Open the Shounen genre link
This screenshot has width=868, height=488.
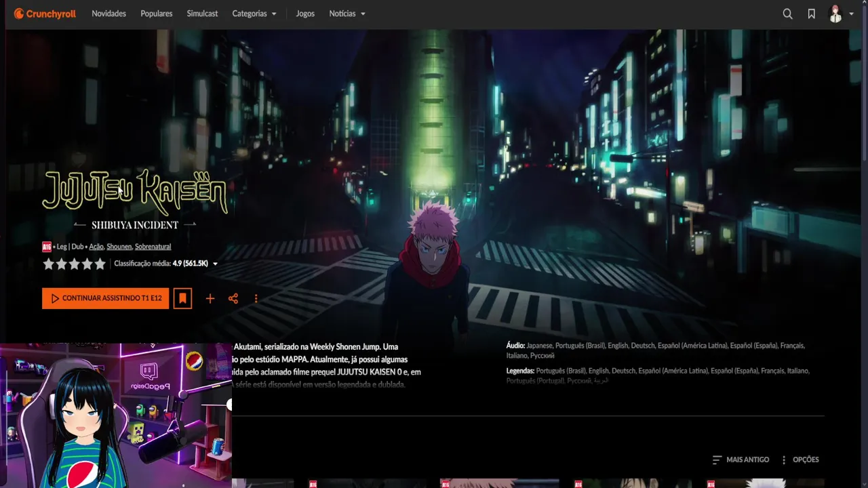pyautogui.click(x=119, y=247)
